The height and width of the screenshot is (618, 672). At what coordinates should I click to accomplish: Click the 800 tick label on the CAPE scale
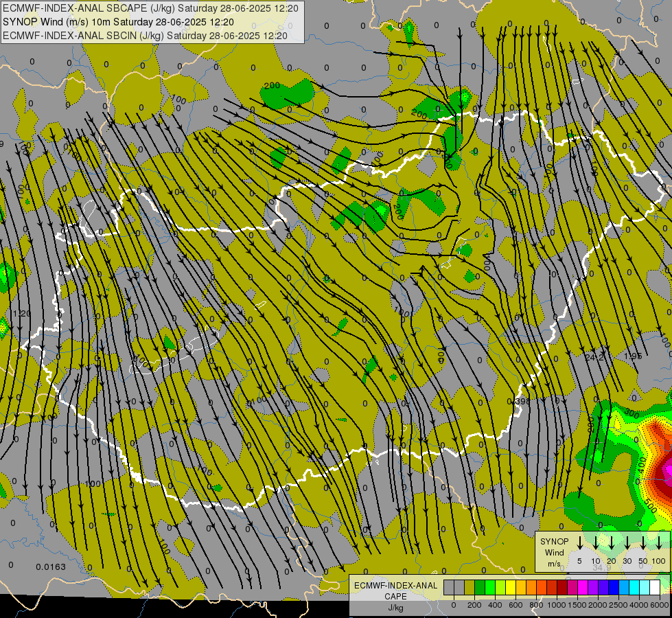point(536,605)
